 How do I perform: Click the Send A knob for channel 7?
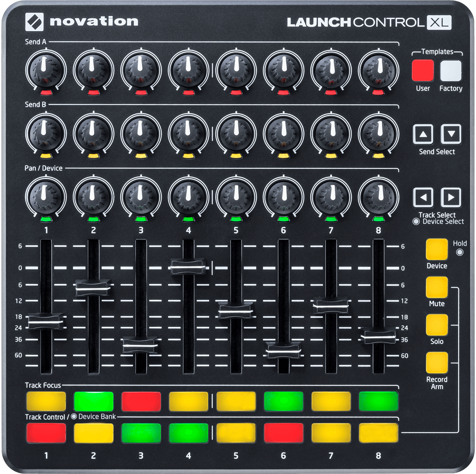(x=331, y=70)
